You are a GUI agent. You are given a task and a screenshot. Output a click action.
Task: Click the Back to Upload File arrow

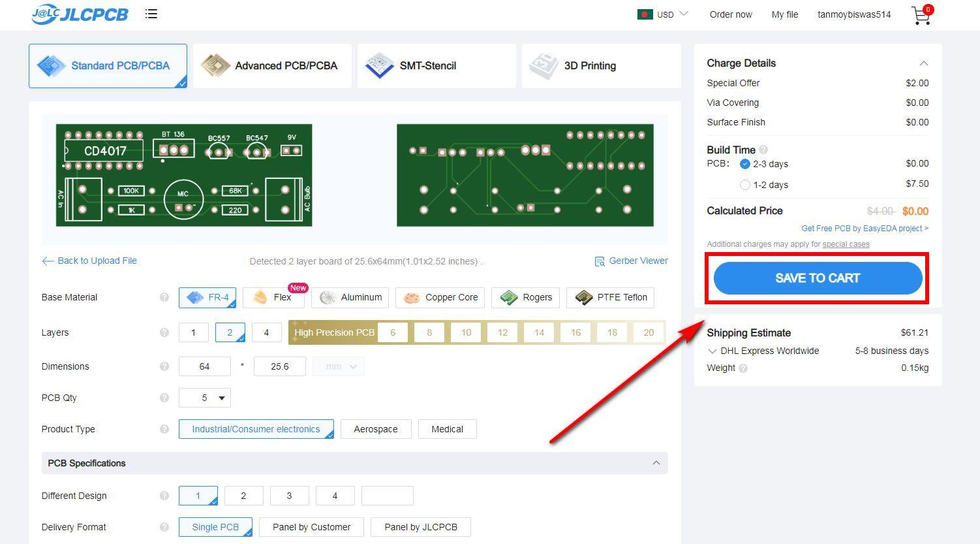(48, 261)
